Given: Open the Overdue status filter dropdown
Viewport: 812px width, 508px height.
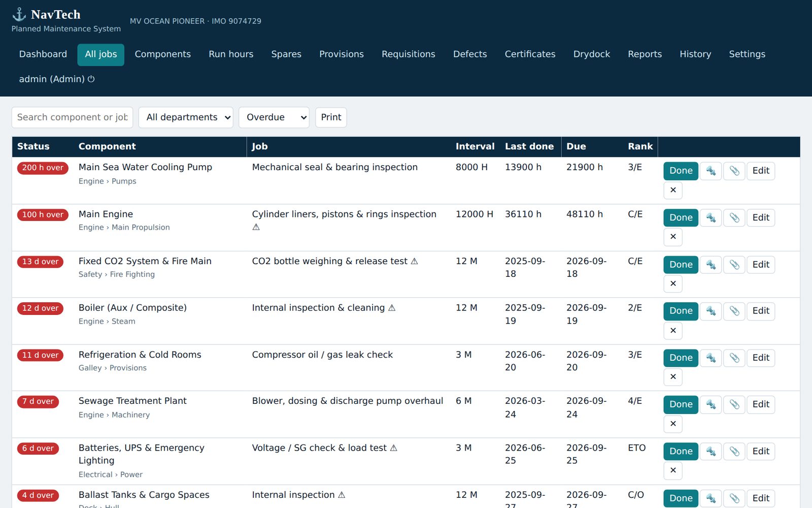Looking at the screenshot, I should pyautogui.click(x=274, y=117).
